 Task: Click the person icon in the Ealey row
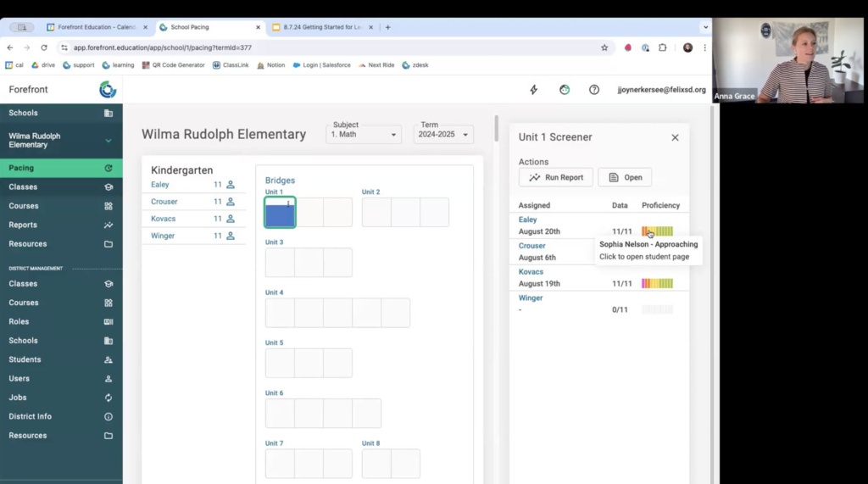231,185
